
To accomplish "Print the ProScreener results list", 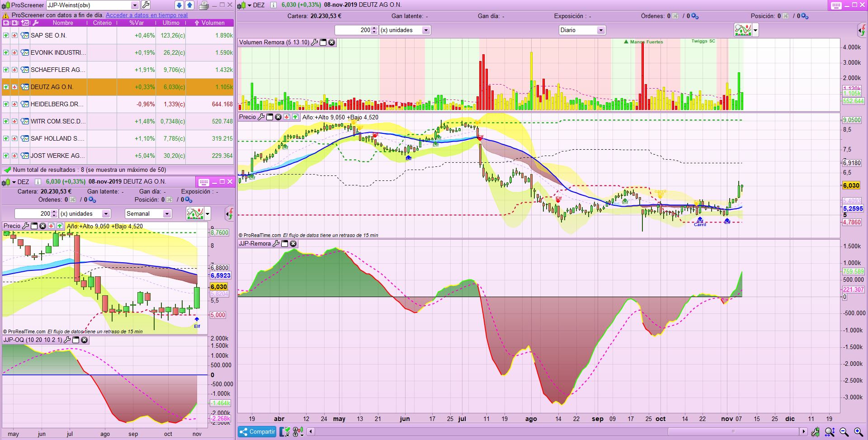I will 204,5.
